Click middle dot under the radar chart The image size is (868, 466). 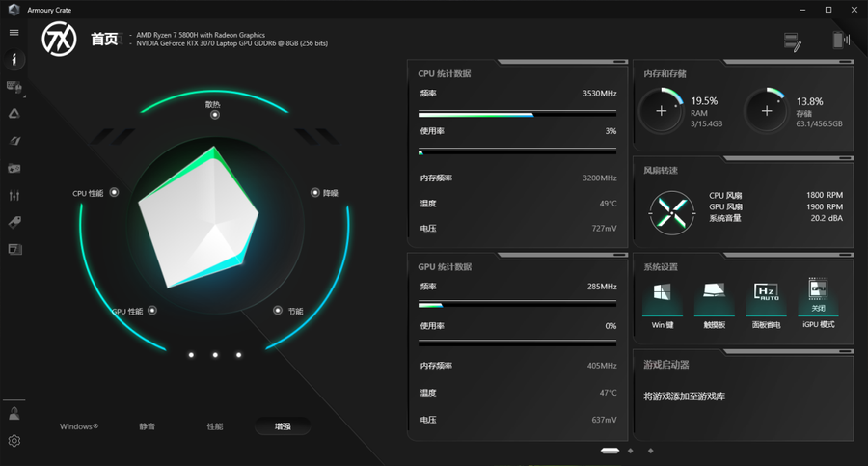[215, 355]
